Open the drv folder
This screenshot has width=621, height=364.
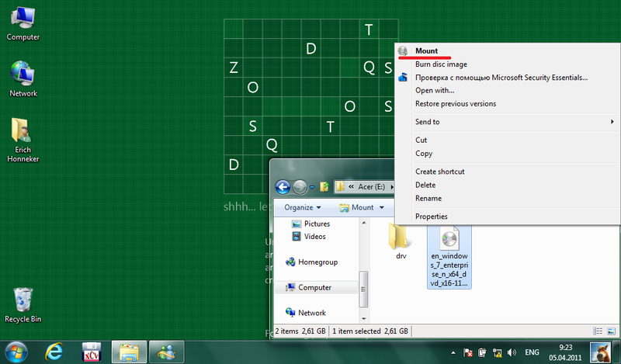[401, 241]
